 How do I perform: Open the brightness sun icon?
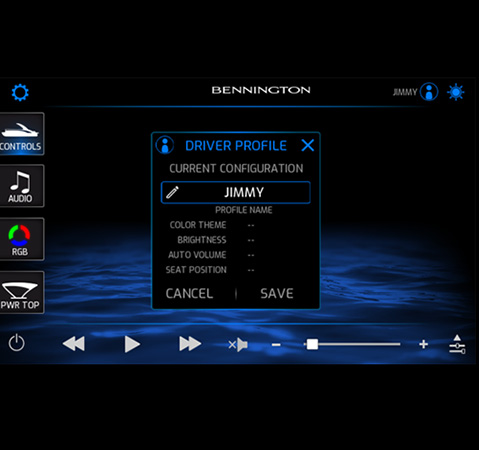(x=456, y=92)
